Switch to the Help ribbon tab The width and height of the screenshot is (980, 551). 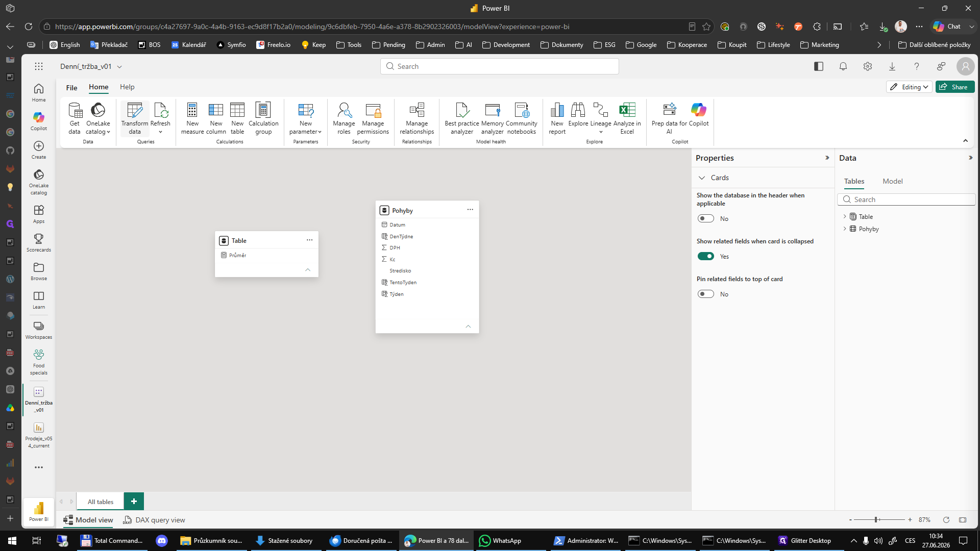tap(127, 87)
